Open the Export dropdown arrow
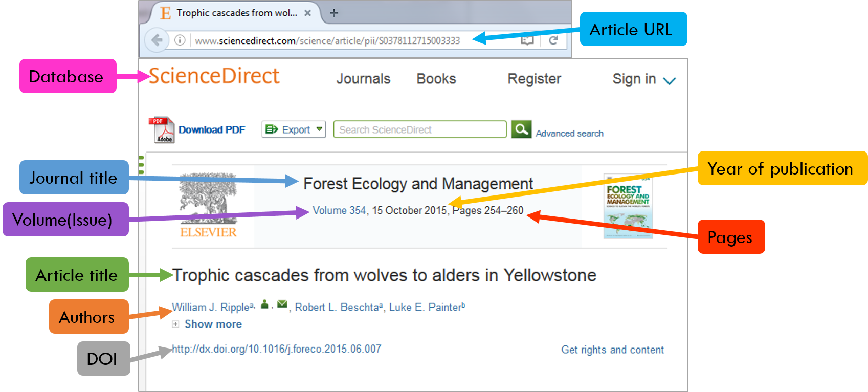This screenshot has height=392, width=868. coord(319,129)
